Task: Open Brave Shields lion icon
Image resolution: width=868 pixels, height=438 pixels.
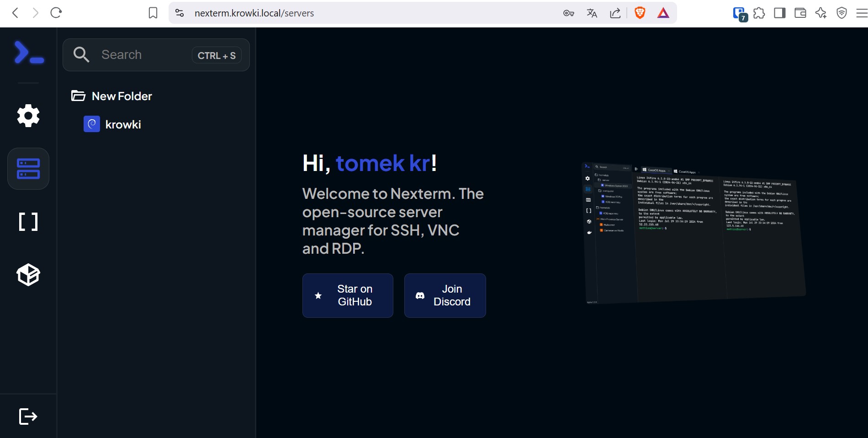Action: click(x=640, y=13)
